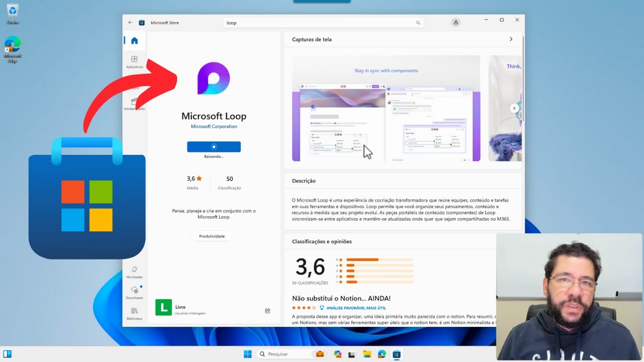Go to the Microsoft Store Home tab
The image size is (644, 362).
tap(134, 41)
